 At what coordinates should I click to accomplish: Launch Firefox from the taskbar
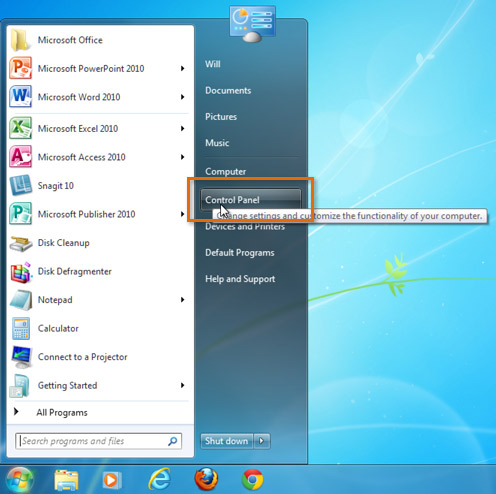coord(206,479)
